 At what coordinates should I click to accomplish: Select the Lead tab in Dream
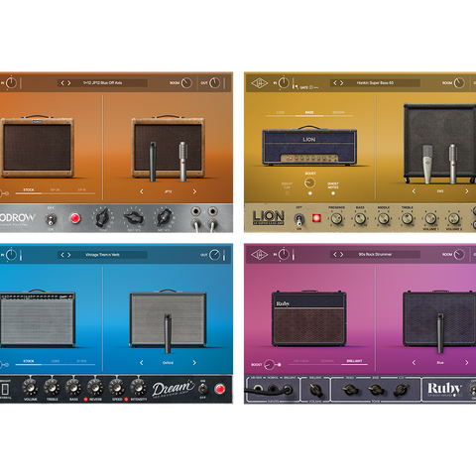[56, 361]
